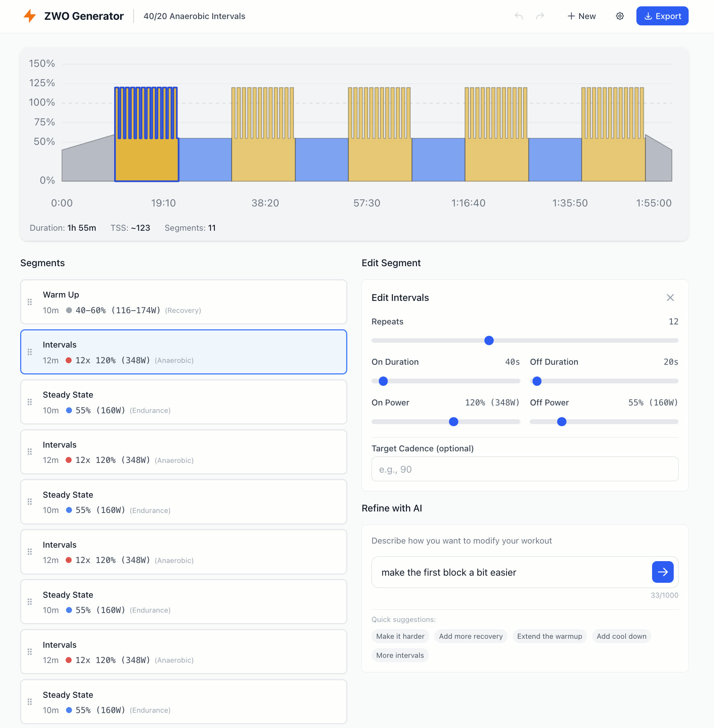
Task: Close the Edit Intervals panel
Action: pyautogui.click(x=670, y=298)
